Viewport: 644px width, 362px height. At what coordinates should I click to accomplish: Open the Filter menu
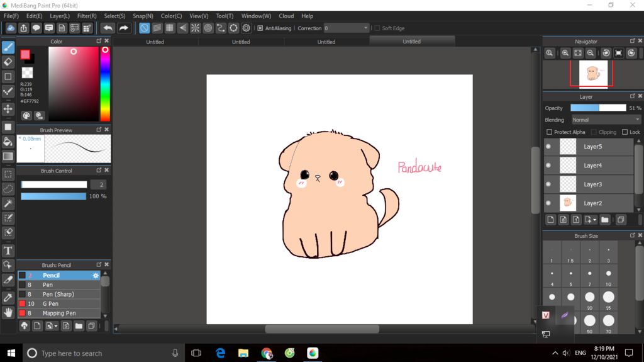(87, 16)
